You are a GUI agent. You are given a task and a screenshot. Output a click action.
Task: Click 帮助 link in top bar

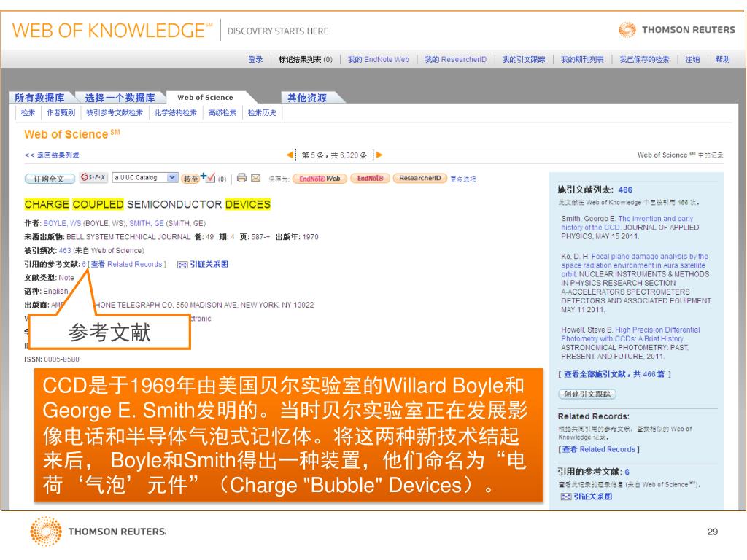coord(723,60)
